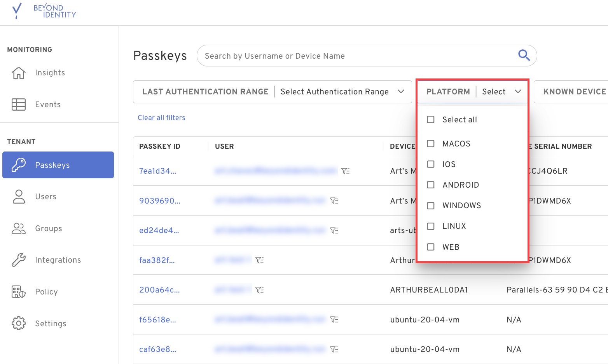Select the Insights home icon
608x364 pixels.
(x=18, y=73)
